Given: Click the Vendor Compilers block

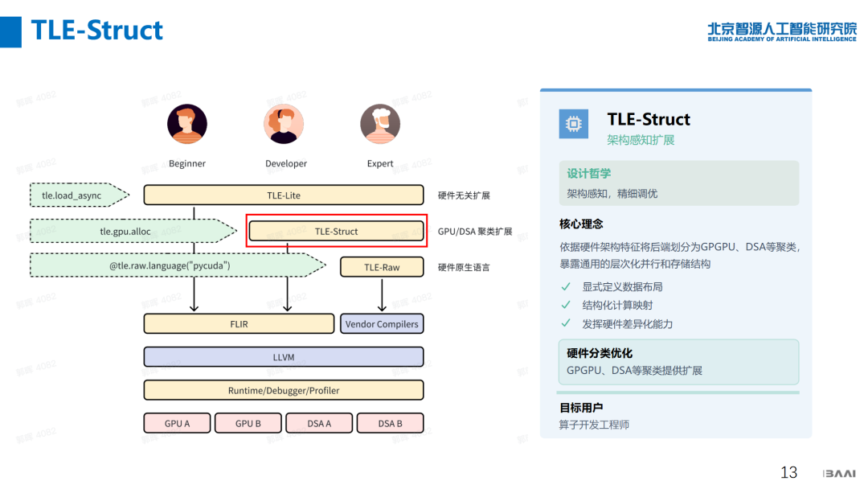Looking at the screenshot, I should 382,324.
